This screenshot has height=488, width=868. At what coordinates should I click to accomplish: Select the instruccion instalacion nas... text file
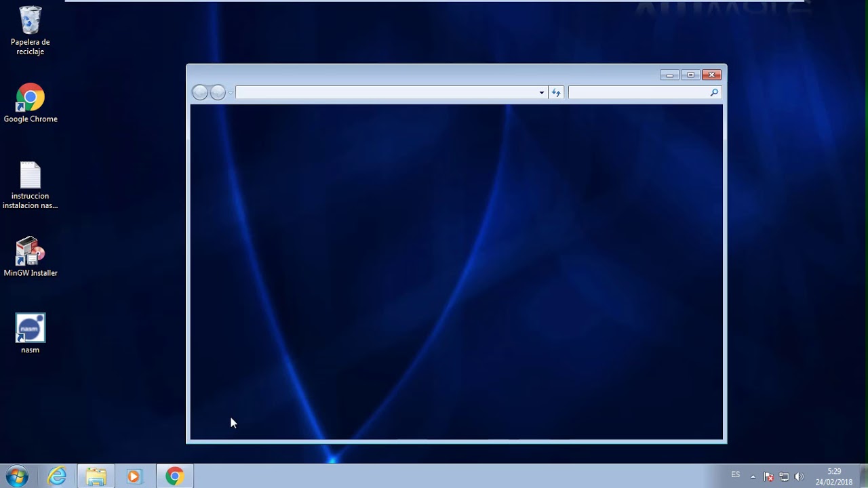point(31,186)
